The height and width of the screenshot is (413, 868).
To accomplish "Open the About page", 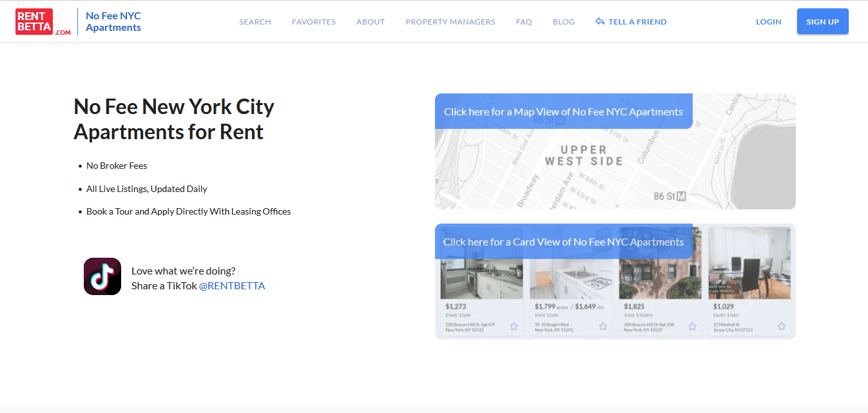I will click(371, 22).
